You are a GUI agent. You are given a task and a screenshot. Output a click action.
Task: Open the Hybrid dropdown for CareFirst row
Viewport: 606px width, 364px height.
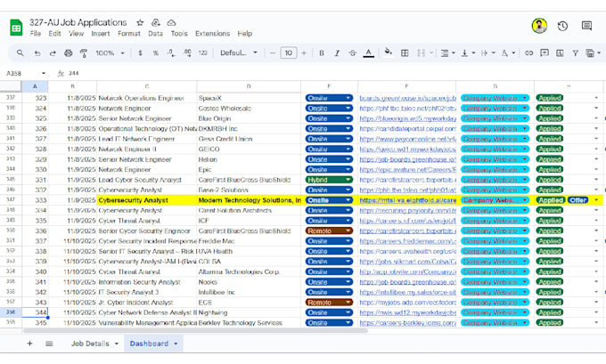pos(329,180)
